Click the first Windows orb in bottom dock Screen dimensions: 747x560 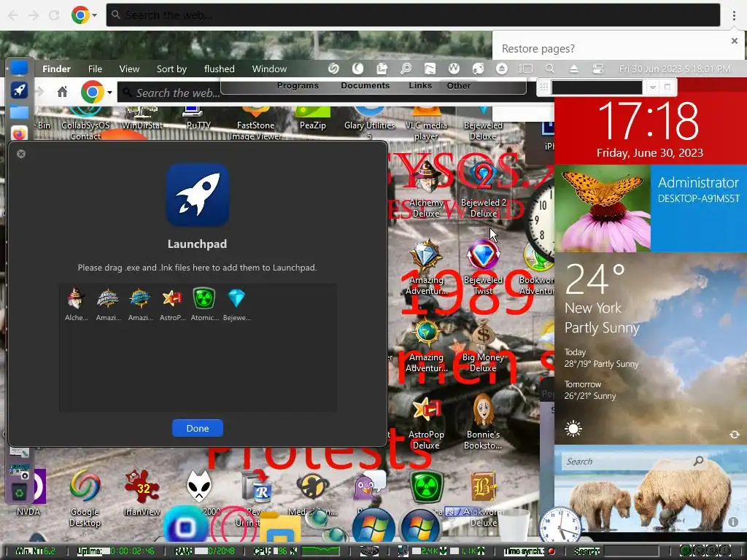[373, 526]
